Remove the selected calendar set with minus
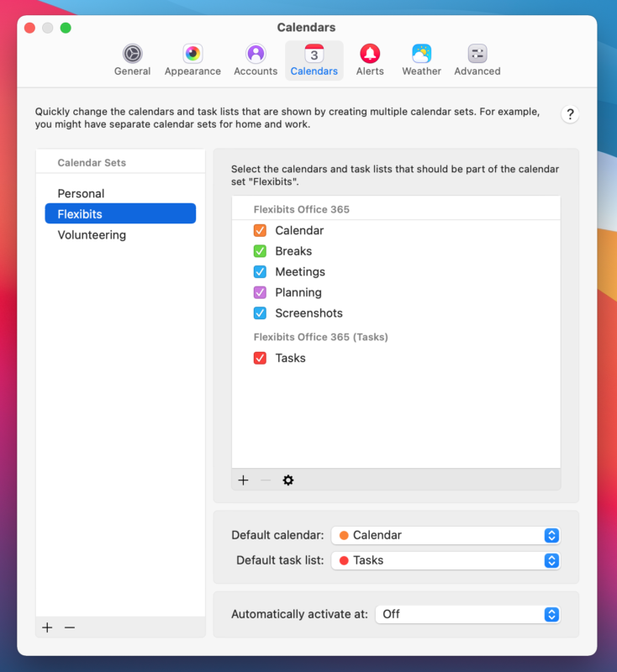Image resolution: width=617 pixels, height=672 pixels. coord(70,627)
